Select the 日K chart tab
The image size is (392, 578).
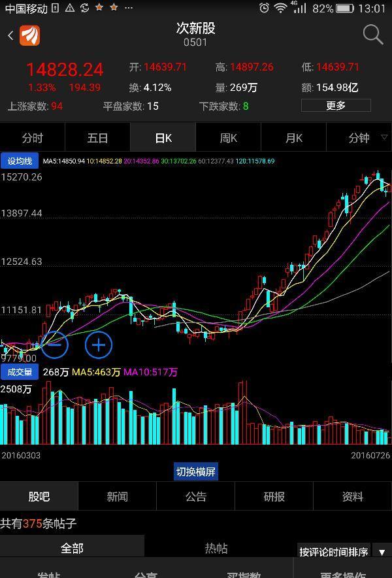click(x=163, y=138)
